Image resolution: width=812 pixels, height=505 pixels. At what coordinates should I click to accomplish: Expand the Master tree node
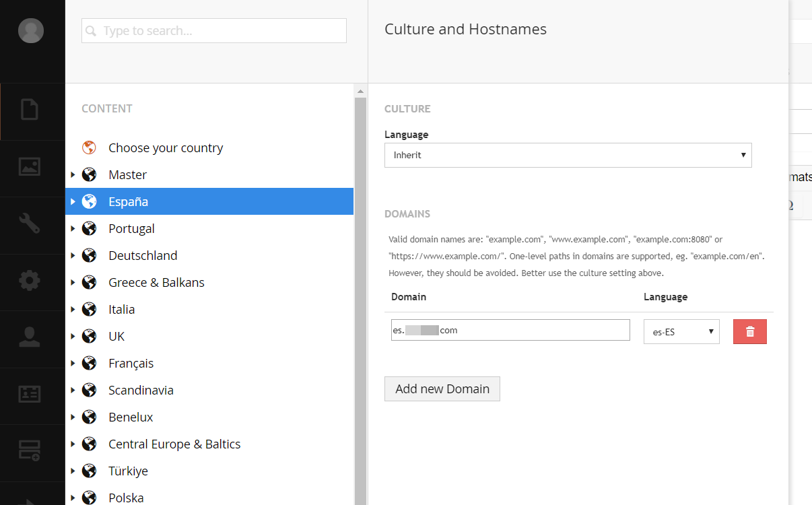click(x=73, y=174)
